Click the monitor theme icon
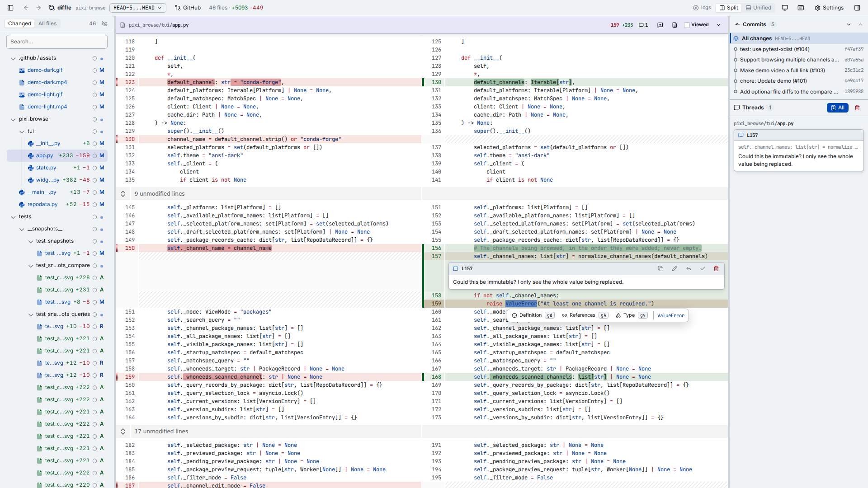This screenshot has width=868, height=488. coord(785,8)
